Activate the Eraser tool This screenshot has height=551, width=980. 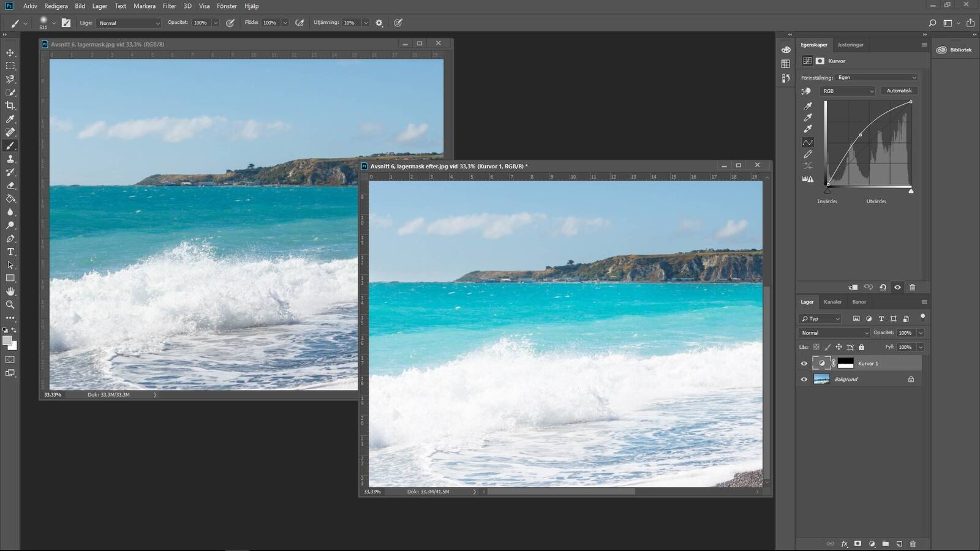pyautogui.click(x=10, y=186)
